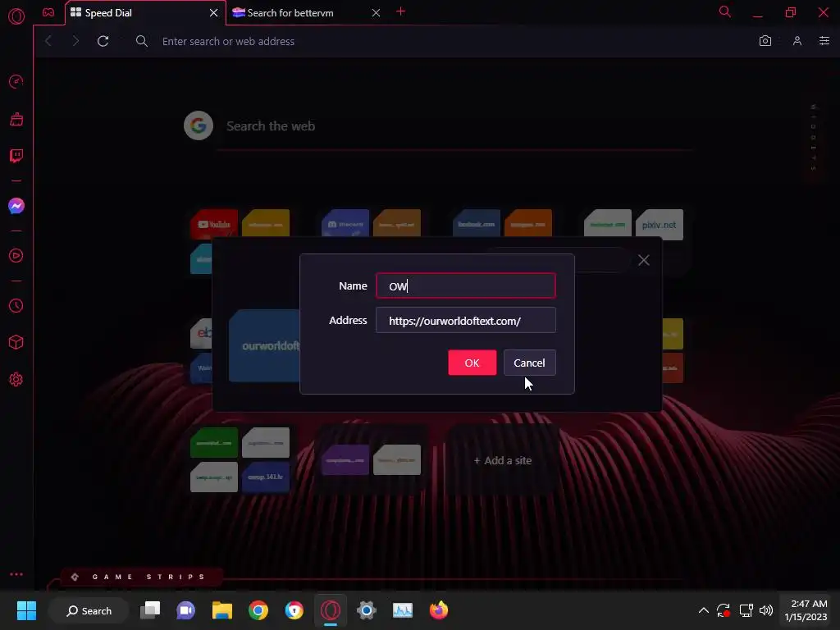Open File Explorer from taskbar
The image size is (840, 630).
pos(221,610)
